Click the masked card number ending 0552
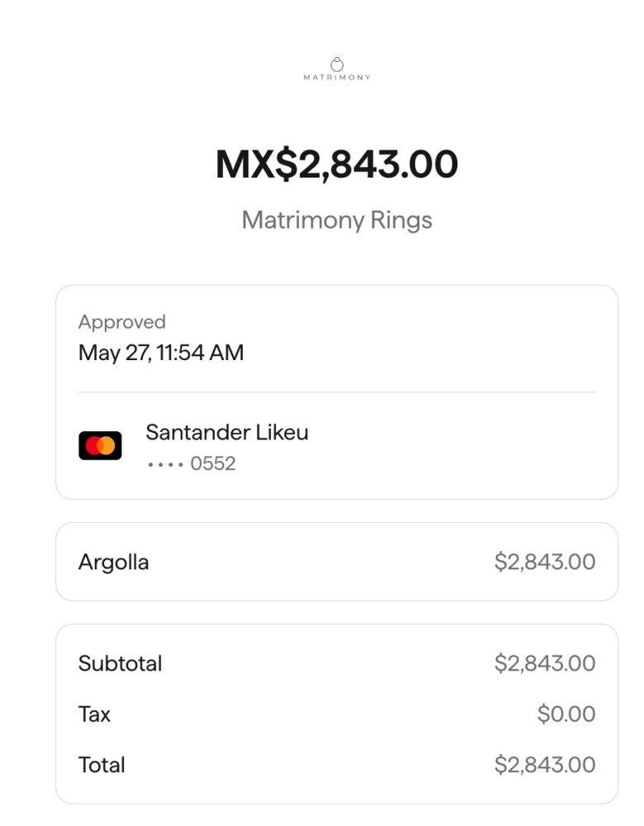 (192, 463)
